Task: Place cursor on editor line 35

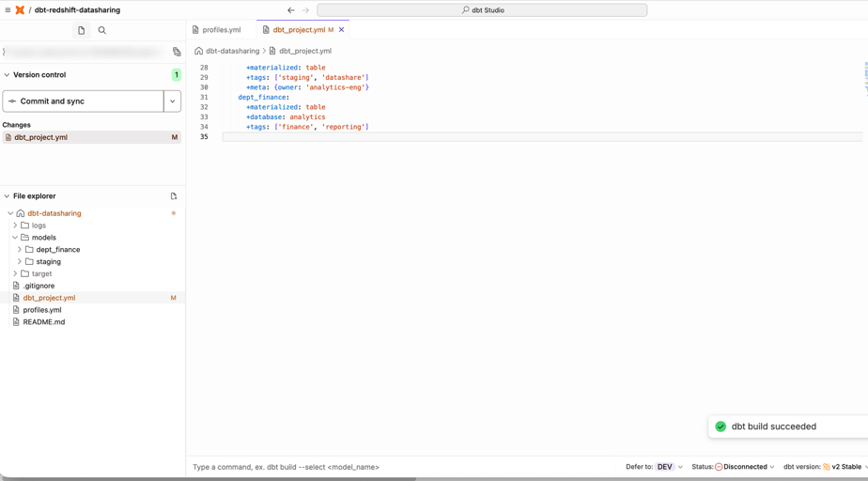Action: point(543,137)
